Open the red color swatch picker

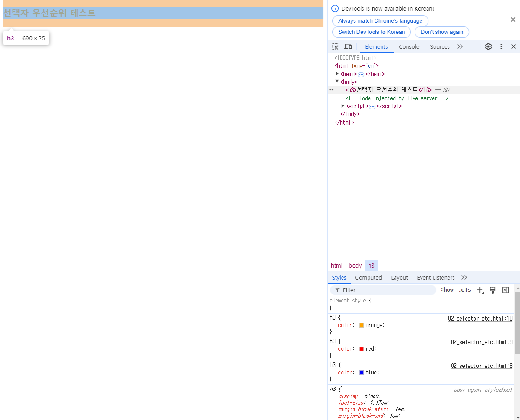tap(362, 349)
